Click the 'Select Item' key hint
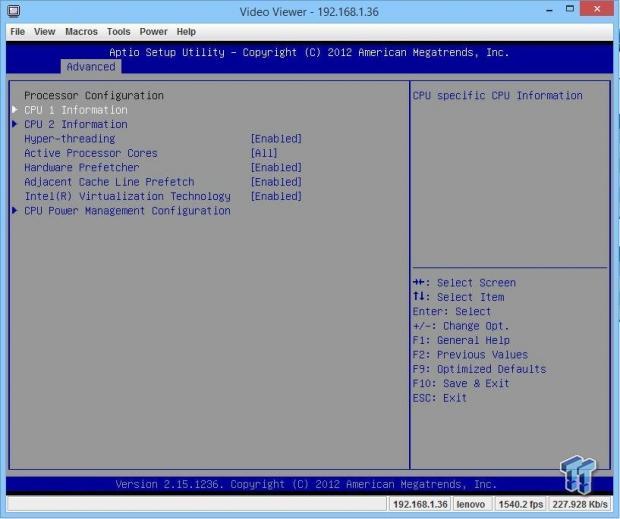 (458, 297)
